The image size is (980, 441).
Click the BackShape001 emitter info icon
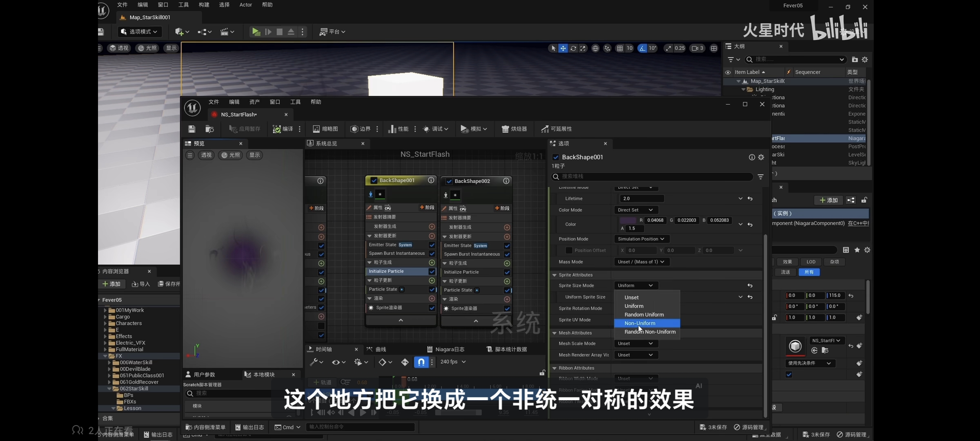[431, 180]
